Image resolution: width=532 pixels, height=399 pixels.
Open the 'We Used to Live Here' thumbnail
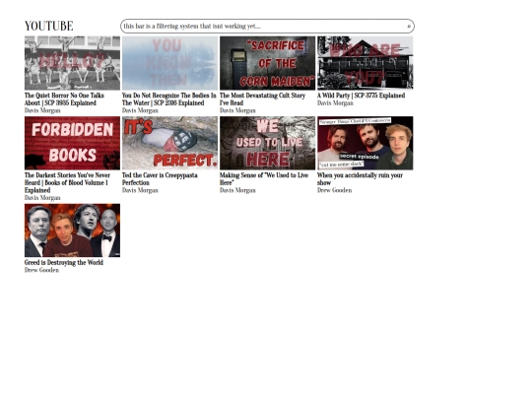pos(267,143)
